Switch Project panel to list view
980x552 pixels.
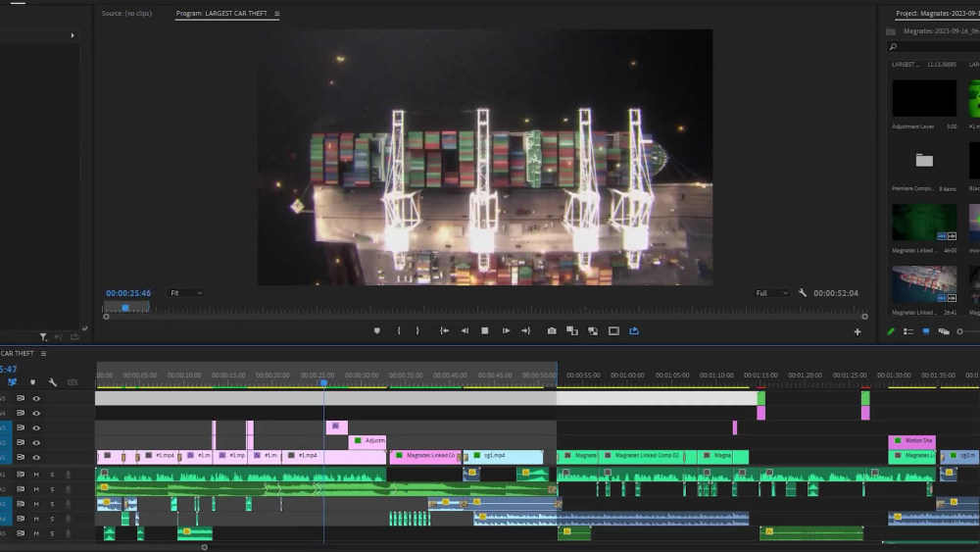[x=908, y=331]
